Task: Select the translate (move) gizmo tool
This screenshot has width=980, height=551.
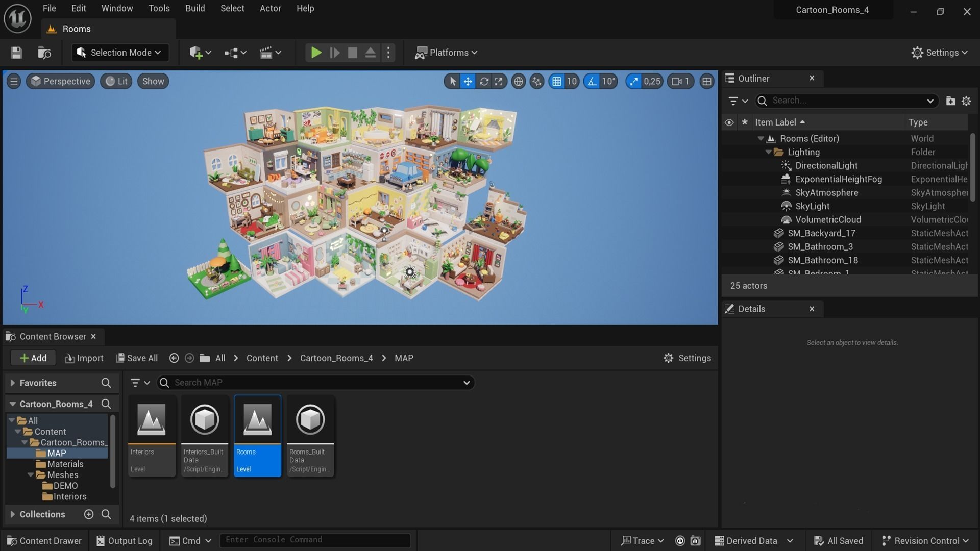Action: coord(468,81)
